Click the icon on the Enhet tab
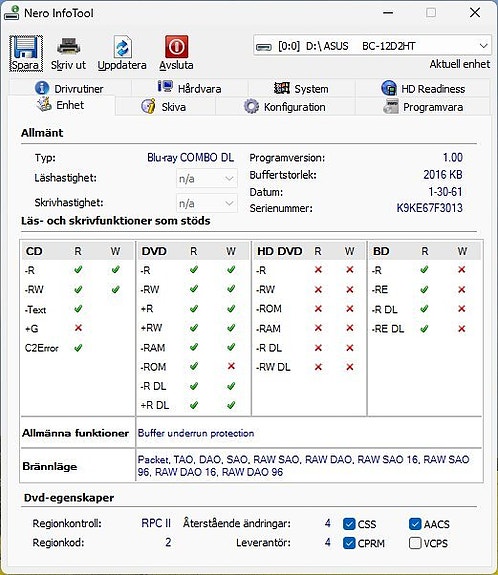The width and height of the screenshot is (498, 575). click(x=44, y=104)
